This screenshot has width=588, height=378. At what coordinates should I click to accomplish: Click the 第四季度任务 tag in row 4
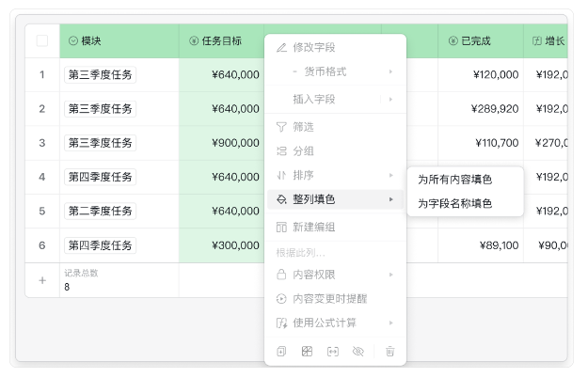(100, 177)
